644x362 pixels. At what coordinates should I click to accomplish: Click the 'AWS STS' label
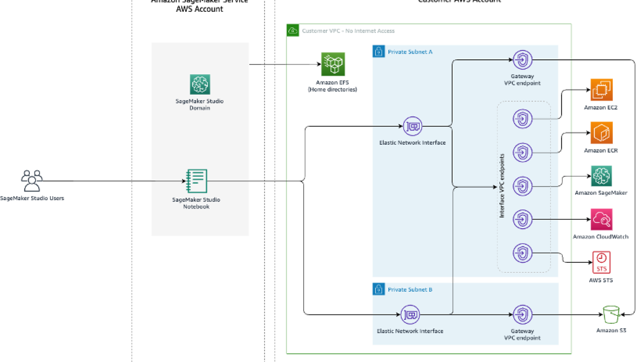point(601,280)
